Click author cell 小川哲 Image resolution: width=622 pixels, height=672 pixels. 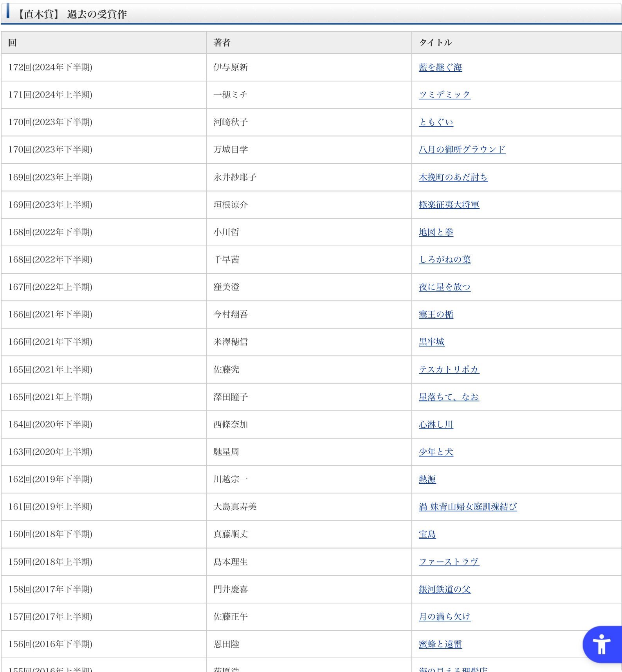(x=309, y=232)
